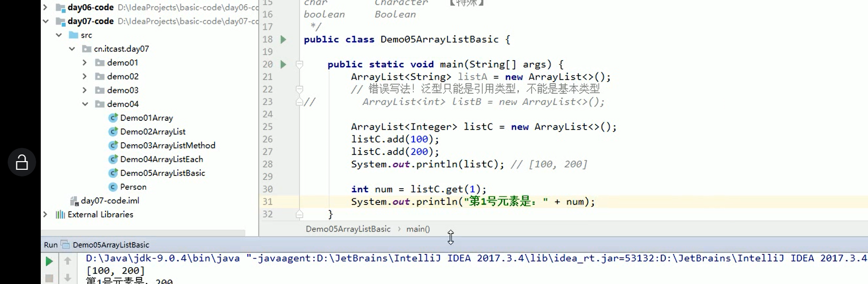Collapse the cn.itcast.day07 package

click(72, 48)
